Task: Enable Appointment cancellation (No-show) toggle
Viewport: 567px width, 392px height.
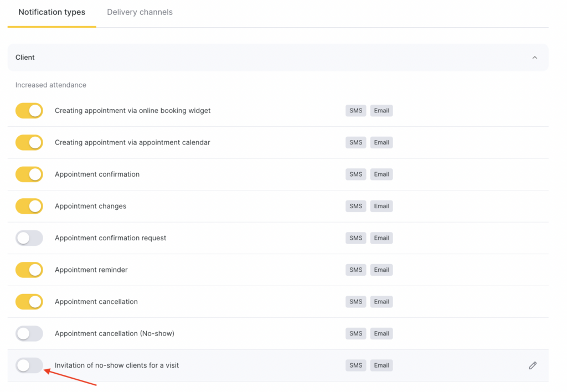Action: [29, 333]
